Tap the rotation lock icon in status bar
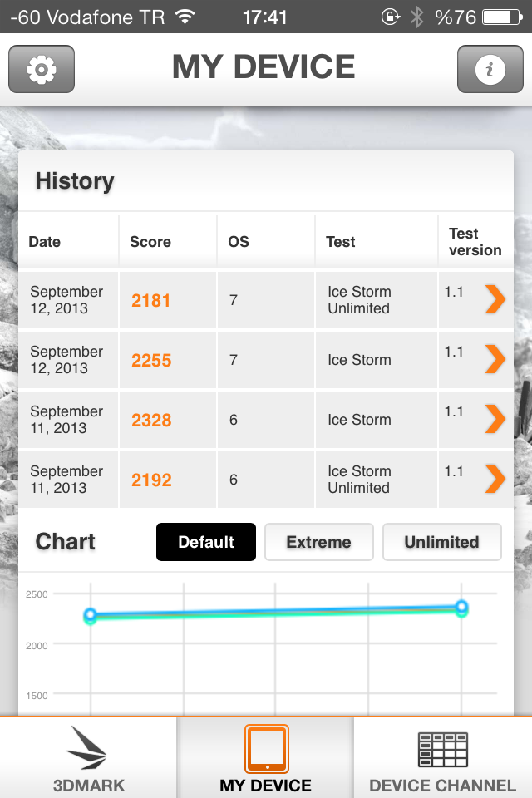 (391, 17)
